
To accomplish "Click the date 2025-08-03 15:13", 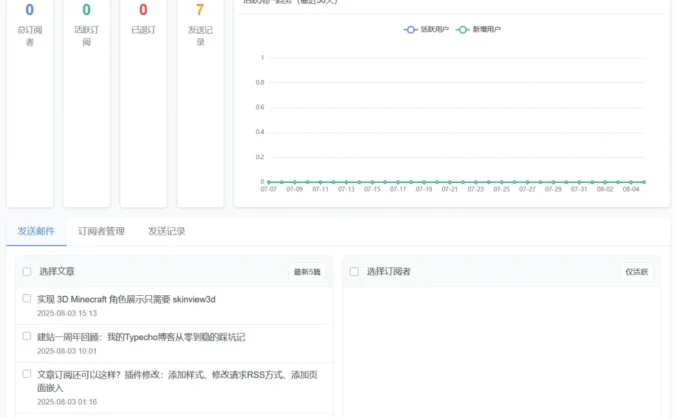I will pyautogui.click(x=67, y=313).
